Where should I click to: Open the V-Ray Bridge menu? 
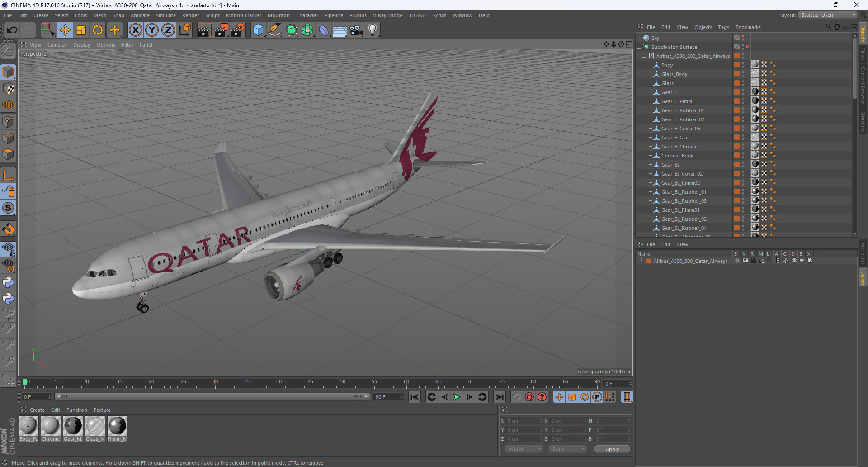click(x=387, y=15)
